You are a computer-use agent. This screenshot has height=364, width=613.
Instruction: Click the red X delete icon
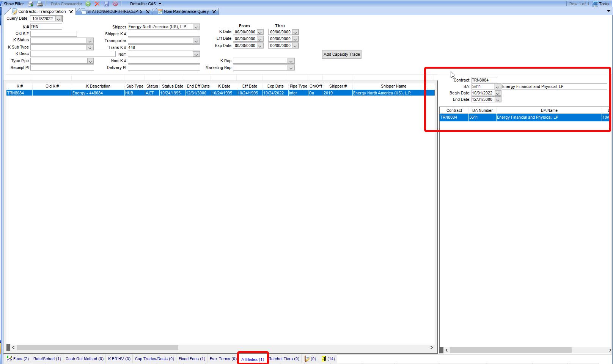(97, 4)
